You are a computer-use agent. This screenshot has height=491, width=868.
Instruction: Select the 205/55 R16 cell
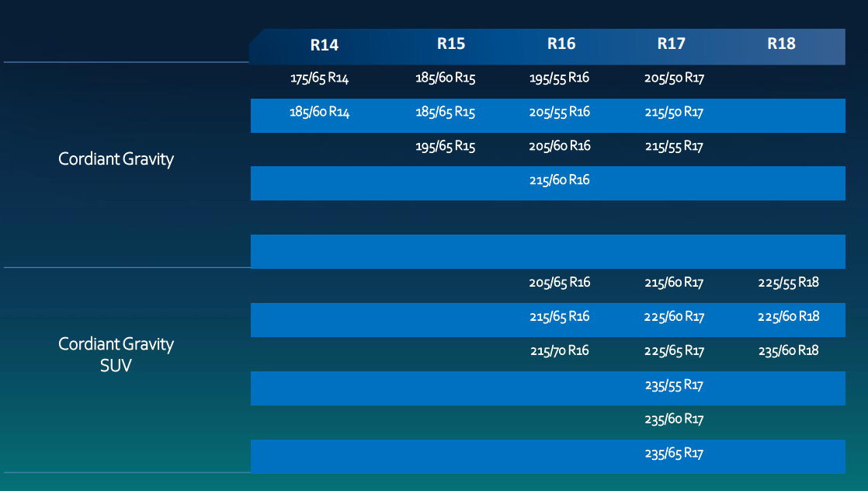(x=560, y=112)
